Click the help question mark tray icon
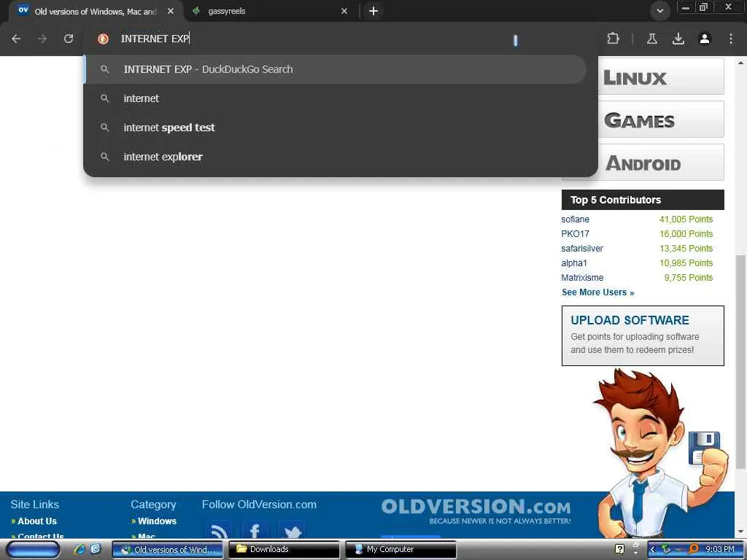Screen dimensions: 747x560 (x=619, y=550)
